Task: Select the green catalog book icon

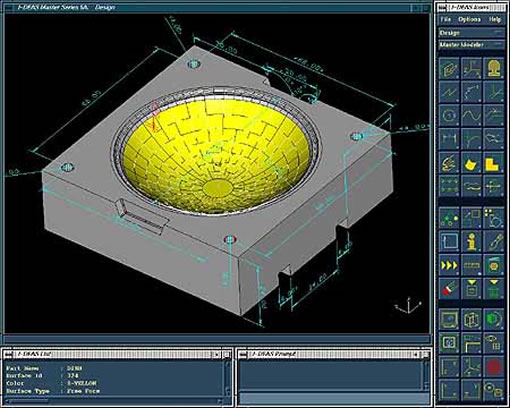Action: click(x=494, y=265)
